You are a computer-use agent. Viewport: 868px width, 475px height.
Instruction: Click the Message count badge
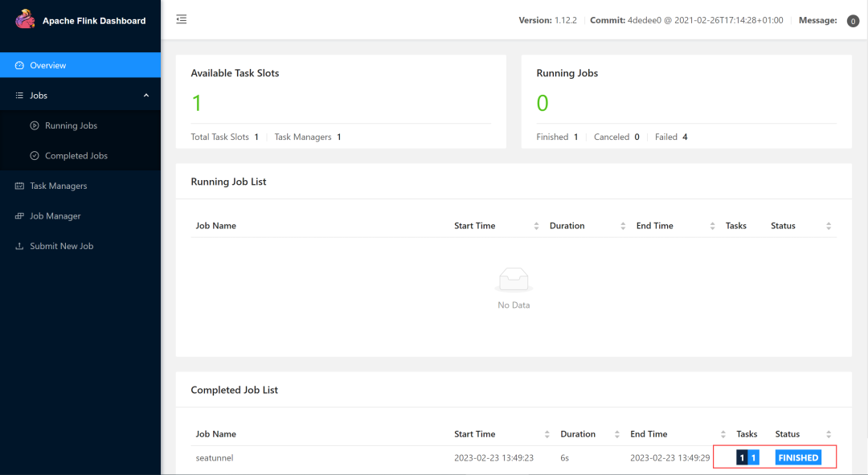[x=853, y=21]
